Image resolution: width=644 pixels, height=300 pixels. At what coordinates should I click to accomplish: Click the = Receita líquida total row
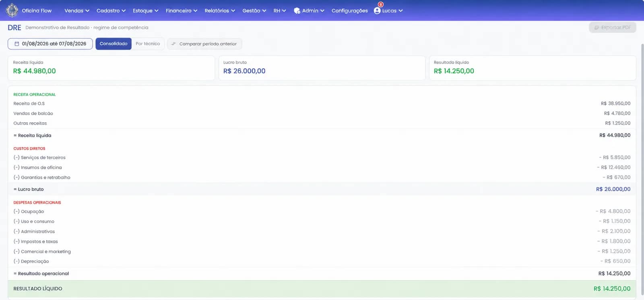[322, 135]
